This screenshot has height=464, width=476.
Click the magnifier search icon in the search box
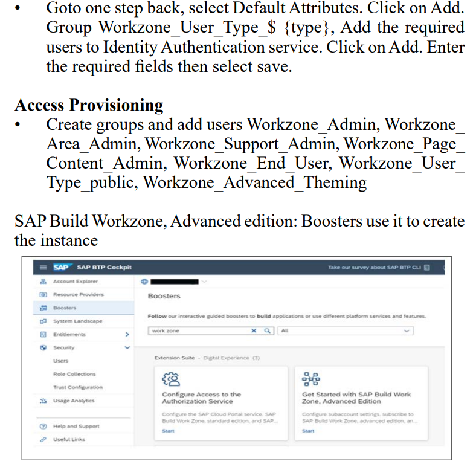coord(267,330)
